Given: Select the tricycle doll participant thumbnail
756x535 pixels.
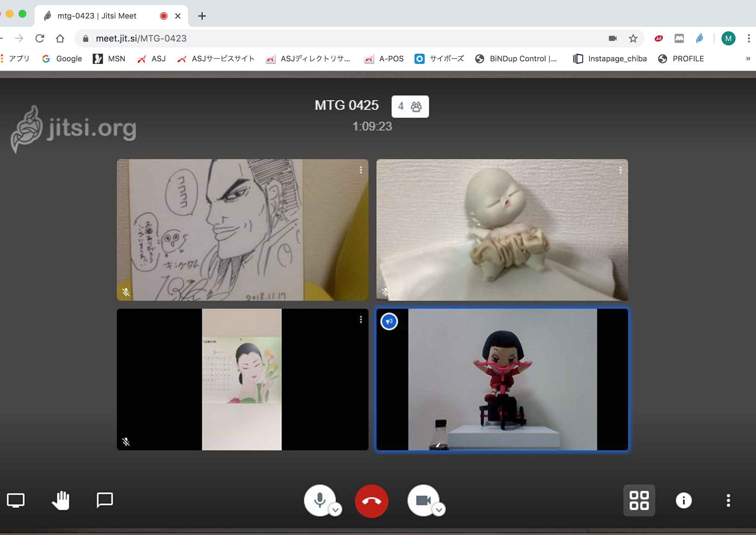Looking at the screenshot, I should click(x=502, y=379).
